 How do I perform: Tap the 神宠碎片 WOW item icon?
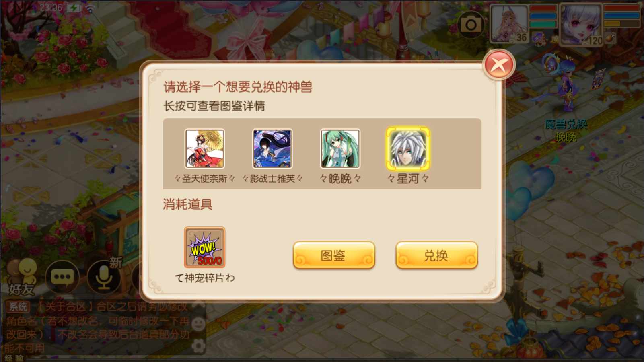click(x=205, y=247)
